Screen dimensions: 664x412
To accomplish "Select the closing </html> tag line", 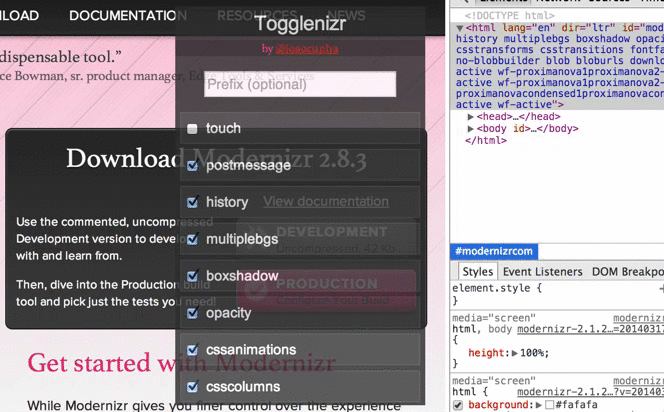I will 486,140.
